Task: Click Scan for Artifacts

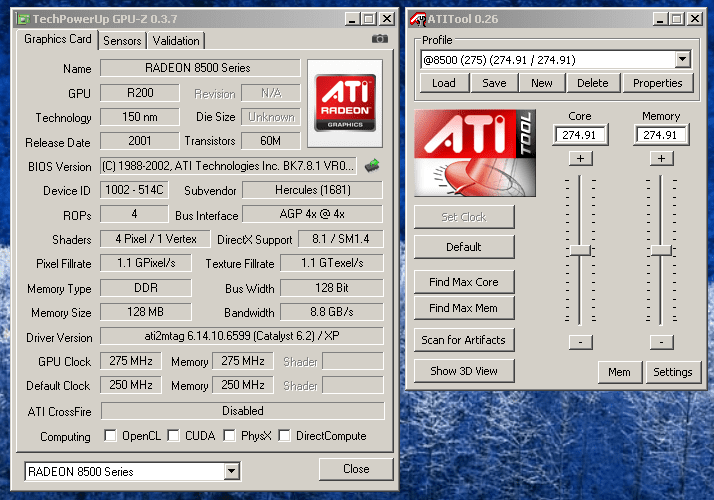Action: click(464, 340)
